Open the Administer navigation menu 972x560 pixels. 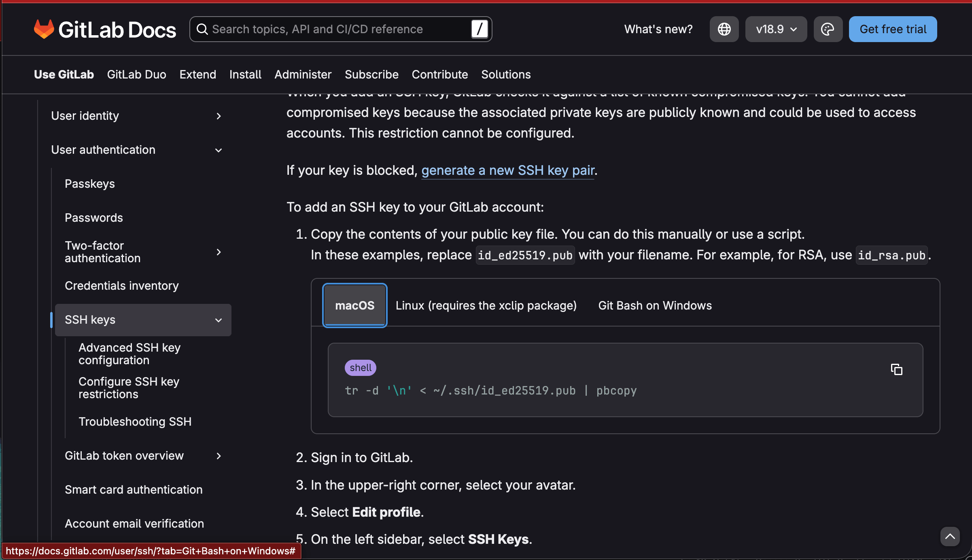click(x=303, y=74)
